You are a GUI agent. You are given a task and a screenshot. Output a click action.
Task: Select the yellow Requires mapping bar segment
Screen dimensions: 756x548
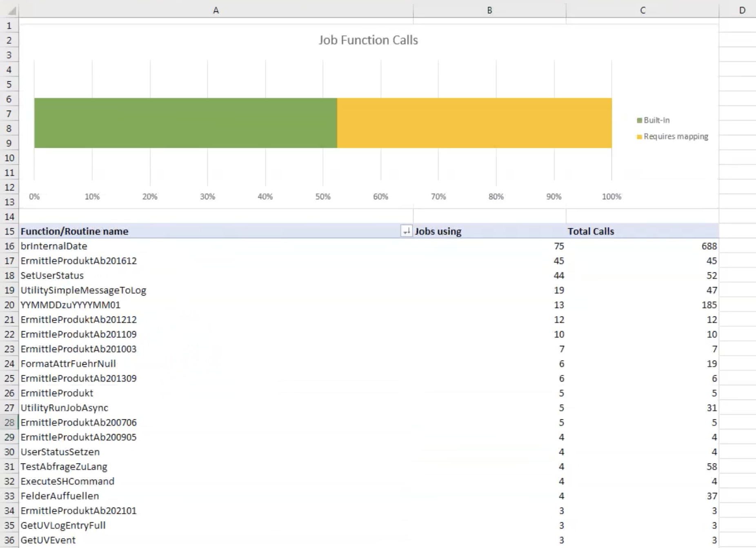point(474,123)
